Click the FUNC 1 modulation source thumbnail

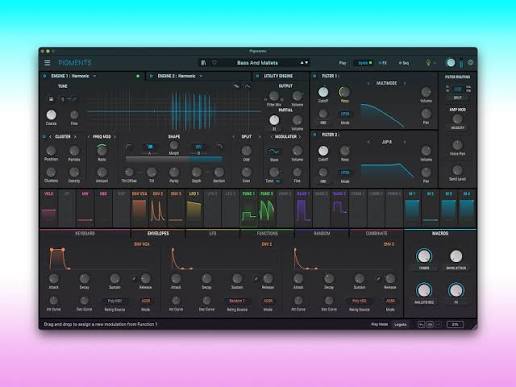(x=248, y=209)
